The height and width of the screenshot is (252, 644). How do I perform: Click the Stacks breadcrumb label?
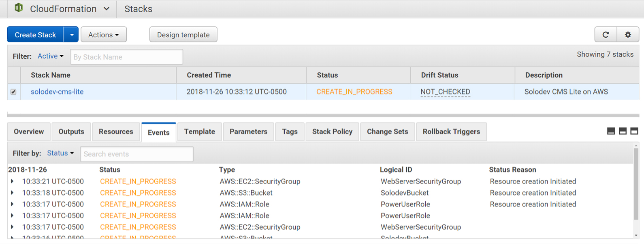click(x=138, y=9)
